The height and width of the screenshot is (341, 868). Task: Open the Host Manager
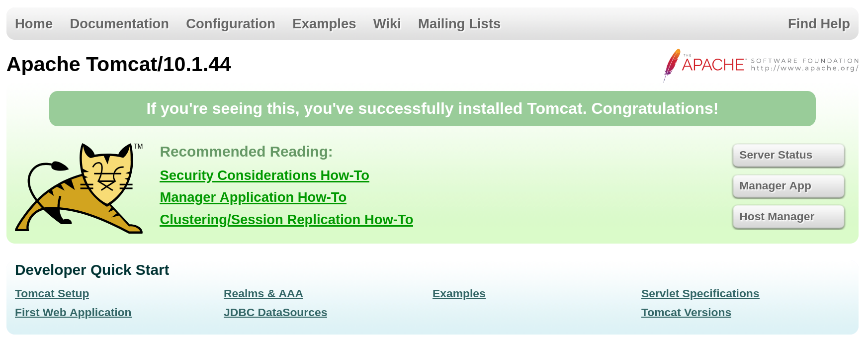tap(788, 216)
